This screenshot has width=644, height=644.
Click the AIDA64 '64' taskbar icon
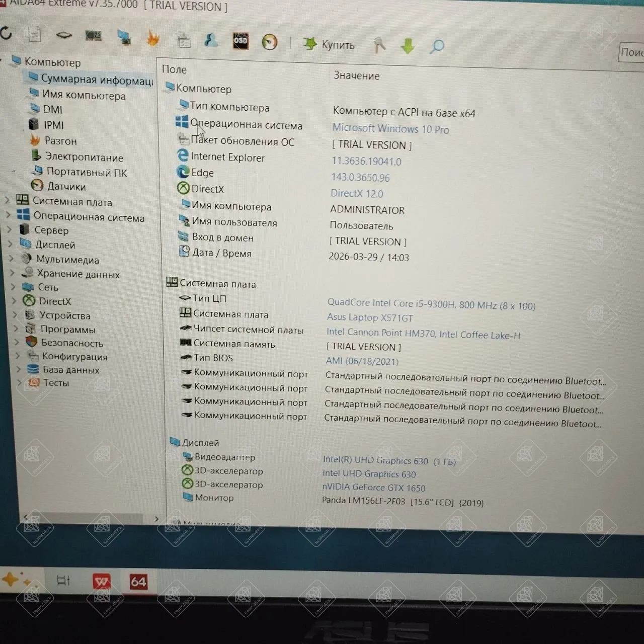[x=138, y=582]
